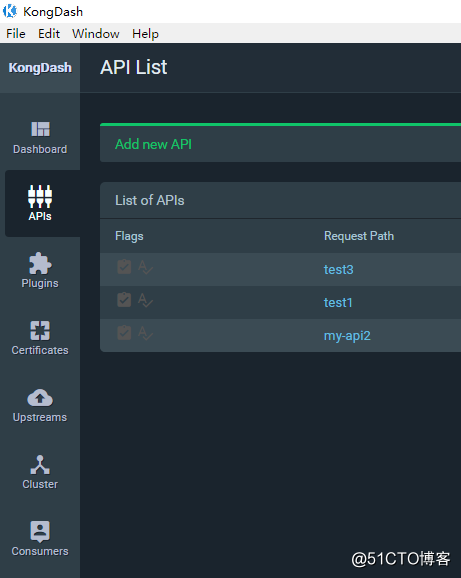Click spellcheck flag icon in test3 row
461x578 pixels.
pos(145,267)
